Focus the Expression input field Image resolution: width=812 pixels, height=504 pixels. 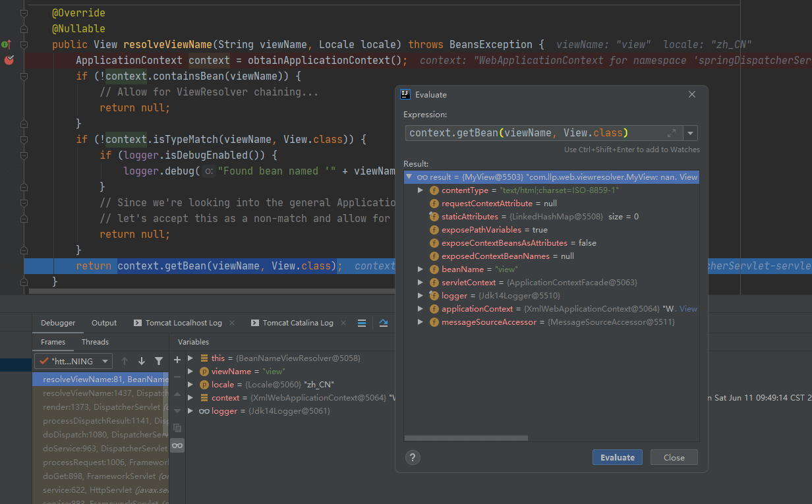pos(544,133)
